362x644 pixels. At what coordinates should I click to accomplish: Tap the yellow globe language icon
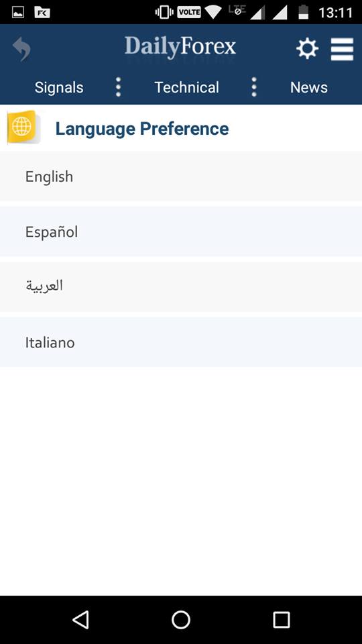tap(23, 127)
